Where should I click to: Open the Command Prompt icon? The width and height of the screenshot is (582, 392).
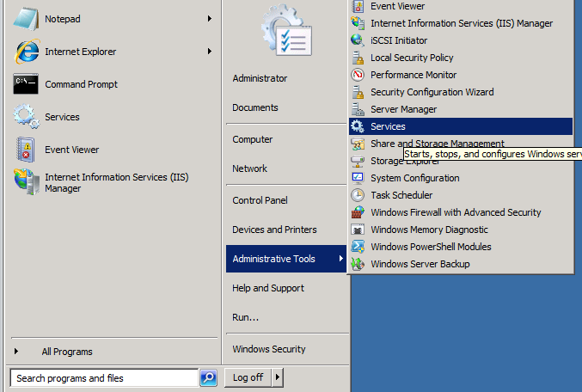[x=26, y=84]
